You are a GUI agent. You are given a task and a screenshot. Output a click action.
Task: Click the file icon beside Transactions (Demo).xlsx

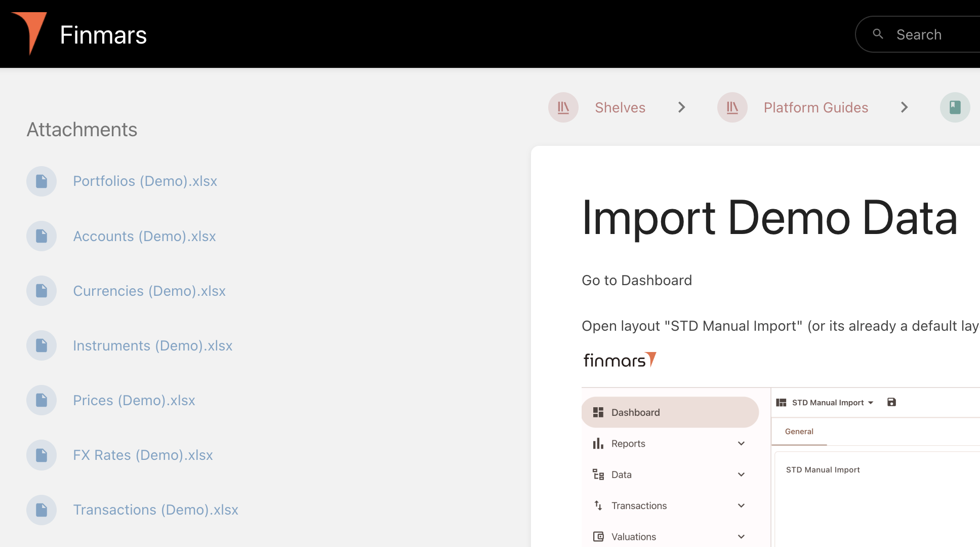click(x=42, y=510)
